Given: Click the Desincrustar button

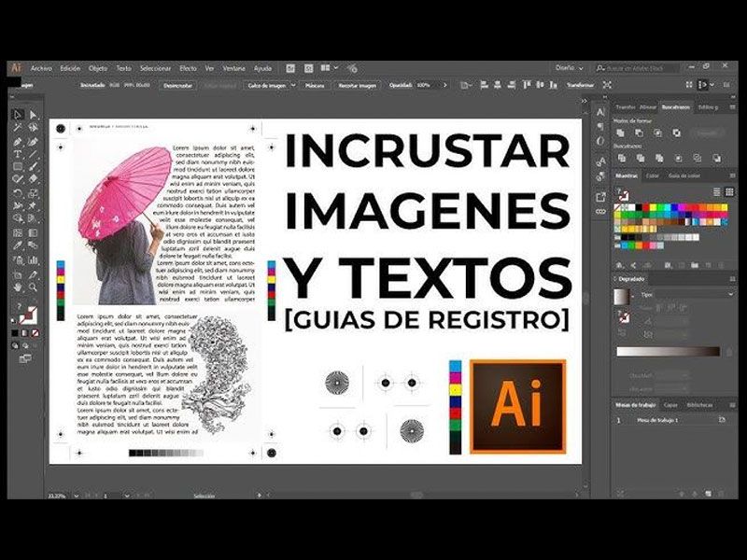Looking at the screenshot, I should pos(177,86).
